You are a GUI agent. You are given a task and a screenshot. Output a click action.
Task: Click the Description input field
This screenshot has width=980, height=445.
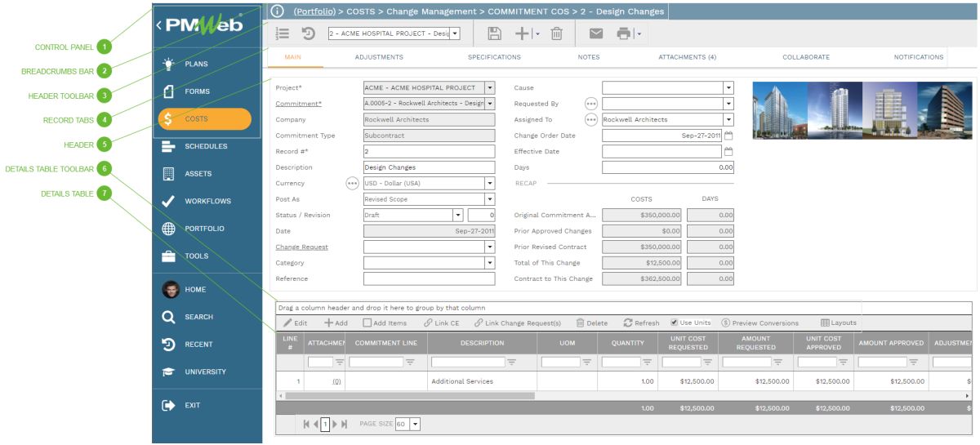(429, 167)
